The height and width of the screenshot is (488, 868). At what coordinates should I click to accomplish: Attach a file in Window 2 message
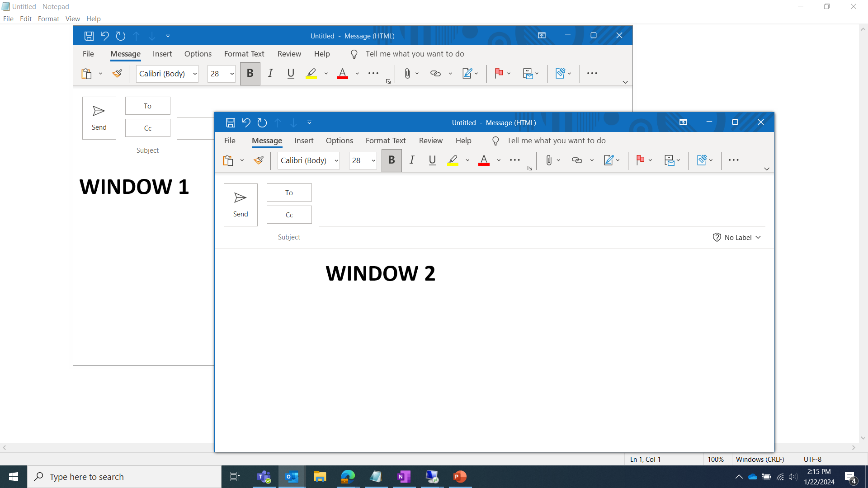[x=548, y=160]
